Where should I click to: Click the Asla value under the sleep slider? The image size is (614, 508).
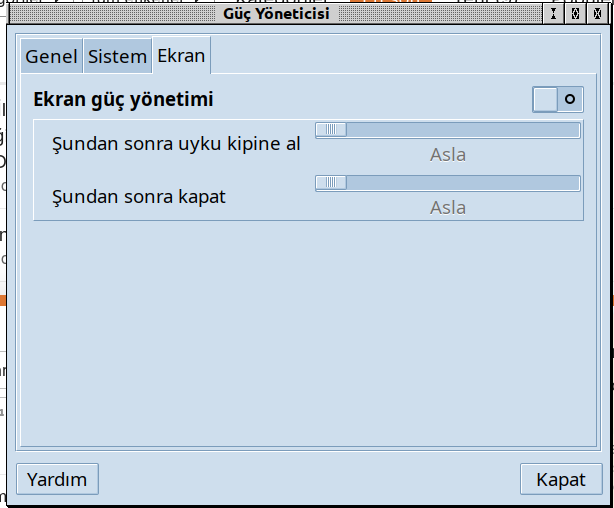pos(448,155)
